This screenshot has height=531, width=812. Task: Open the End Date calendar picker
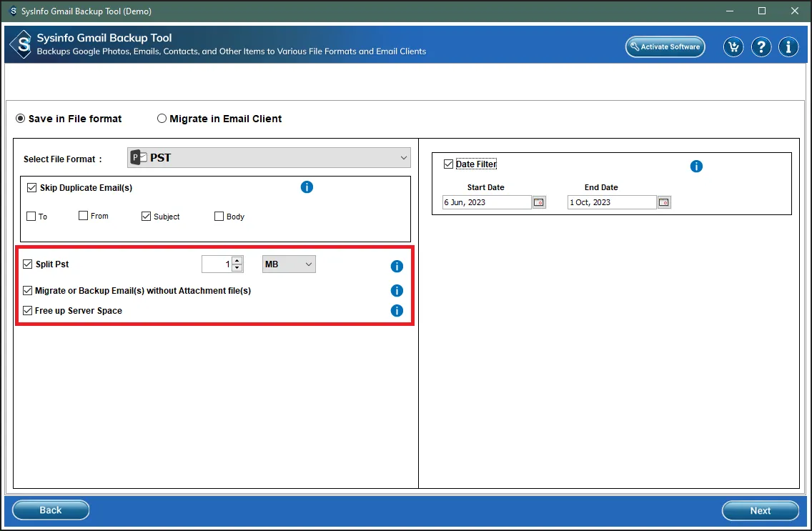click(x=664, y=202)
